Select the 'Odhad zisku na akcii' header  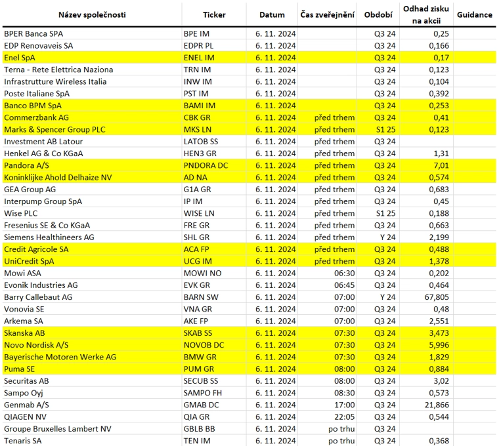pyautogui.click(x=426, y=14)
